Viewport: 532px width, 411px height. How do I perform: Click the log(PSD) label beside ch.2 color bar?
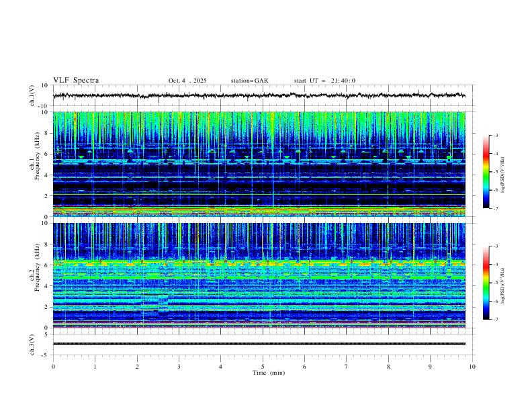[503, 286]
